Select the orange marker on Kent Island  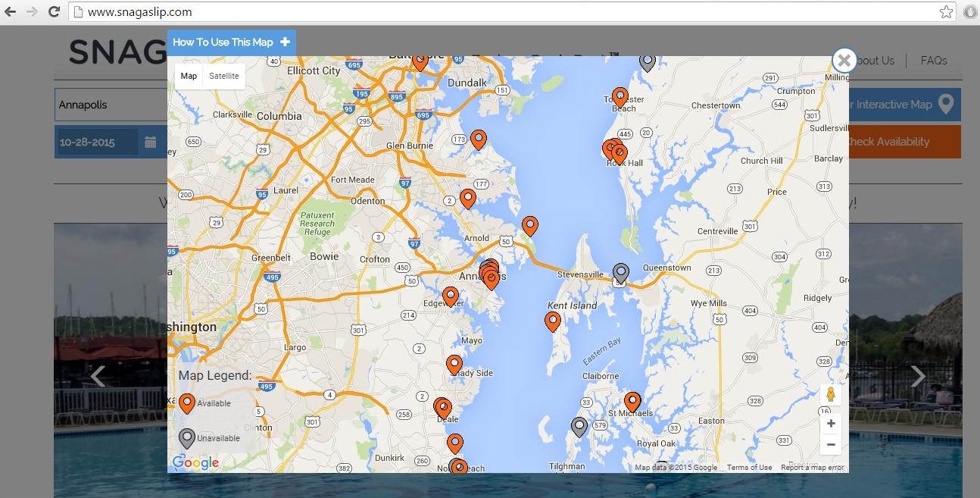(x=553, y=321)
